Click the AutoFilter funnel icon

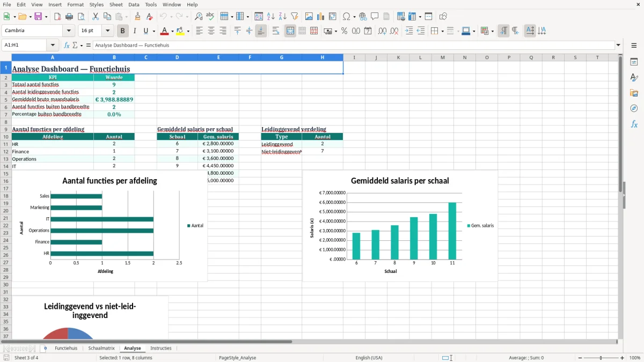coord(295,17)
